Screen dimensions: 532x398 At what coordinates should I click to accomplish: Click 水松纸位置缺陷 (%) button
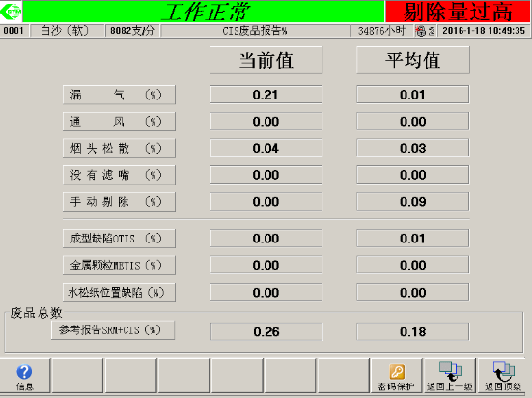click(119, 293)
